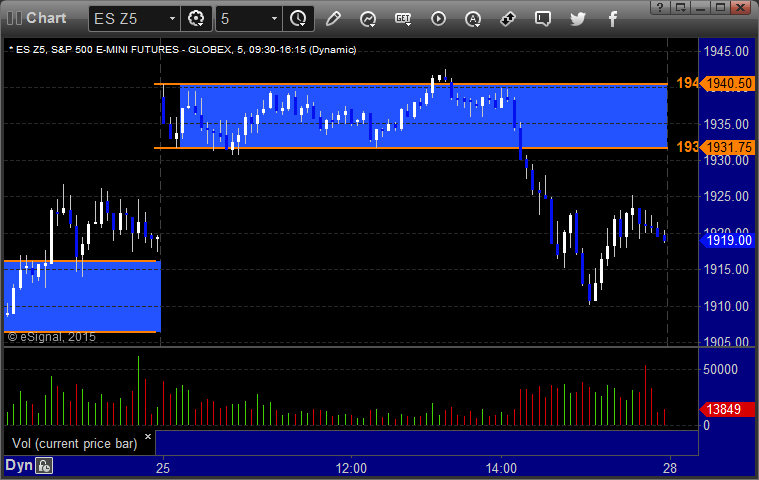The width and height of the screenshot is (759, 480).
Task: Click the 12:00 time axis label
Action: [351, 468]
